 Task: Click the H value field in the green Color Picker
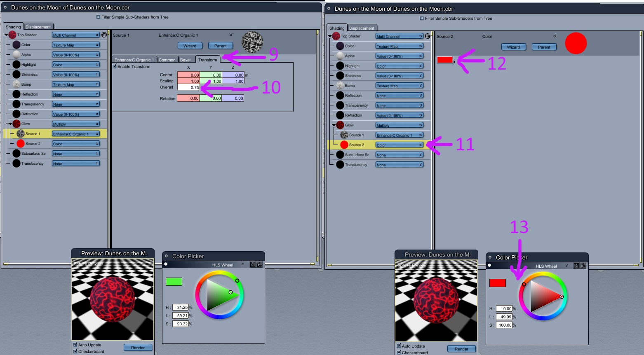click(x=181, y=307)
